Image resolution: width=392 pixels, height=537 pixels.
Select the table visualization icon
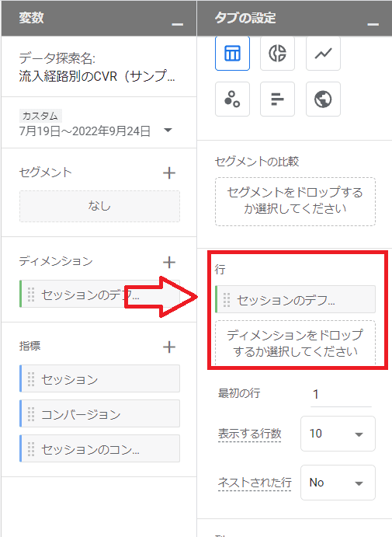232,54
